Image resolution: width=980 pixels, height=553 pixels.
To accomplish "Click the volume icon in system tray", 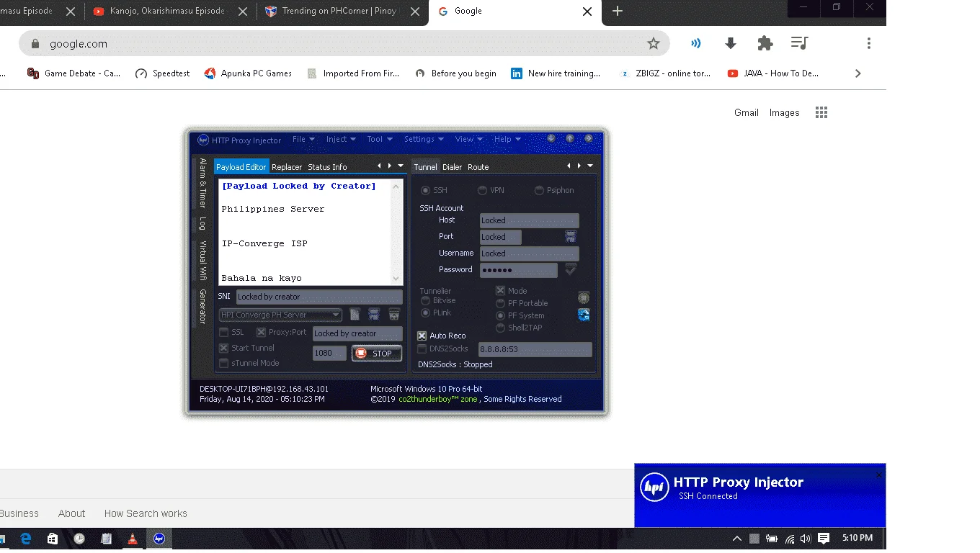I will tap(806, 539).
